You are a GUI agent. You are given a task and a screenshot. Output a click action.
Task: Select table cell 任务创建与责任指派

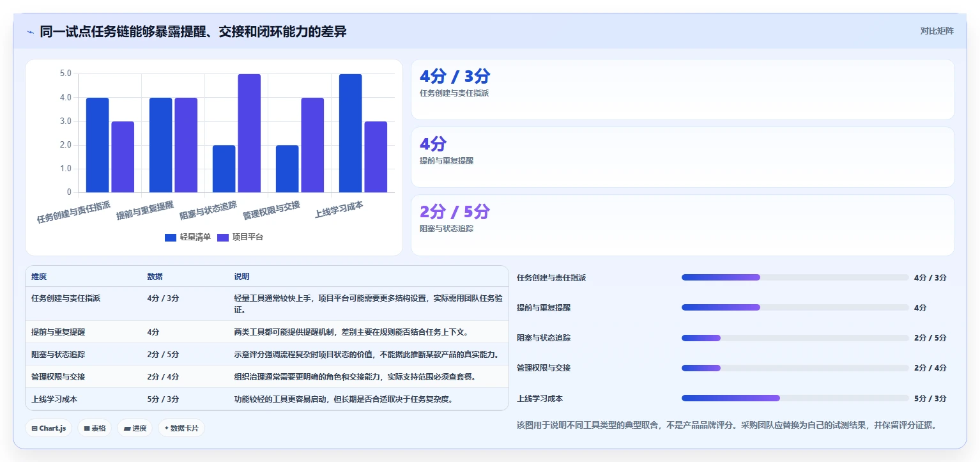pyautogui.click(x=66, y=298)
